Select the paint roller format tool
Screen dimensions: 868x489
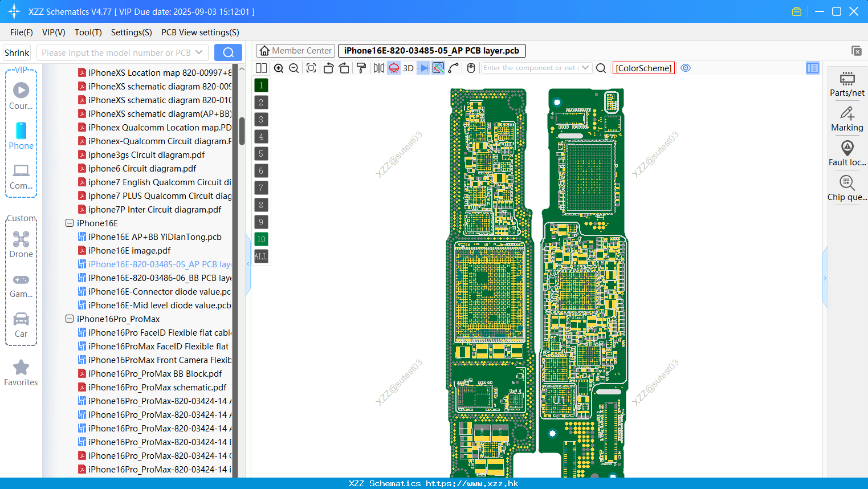[361, 68]
